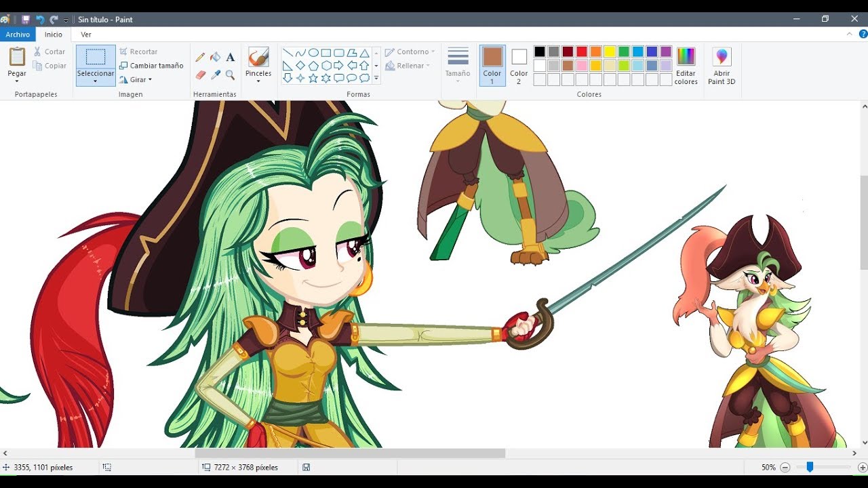The width and height of the screenshot is (868, 488).
Task: Click the Pinceles brush icon
Action: tap(258, 57)
